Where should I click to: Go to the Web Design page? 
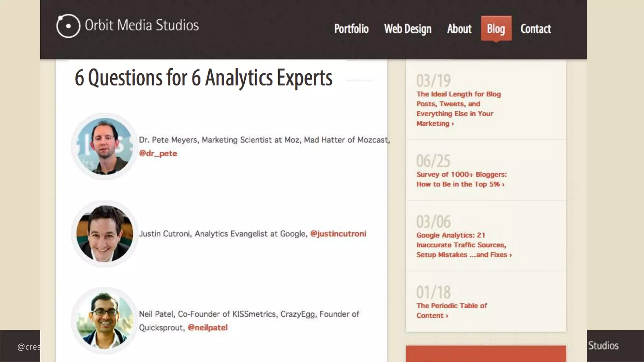[408, 29]
